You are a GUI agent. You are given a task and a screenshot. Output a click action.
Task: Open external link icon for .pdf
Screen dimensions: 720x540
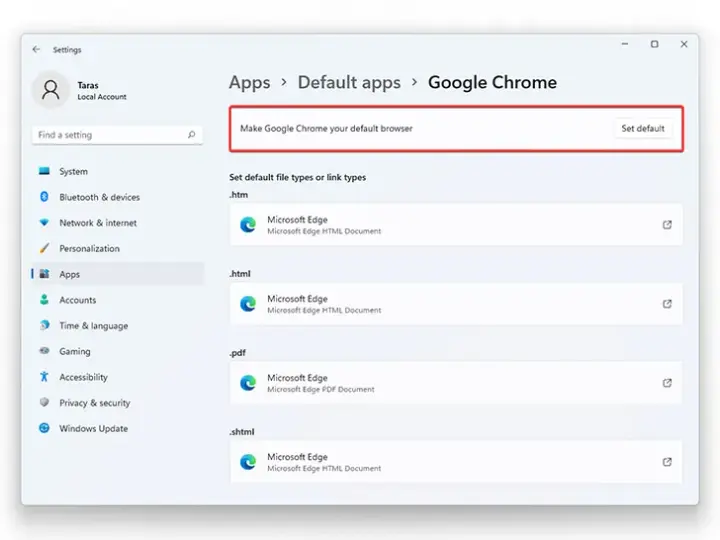(667, 382)
